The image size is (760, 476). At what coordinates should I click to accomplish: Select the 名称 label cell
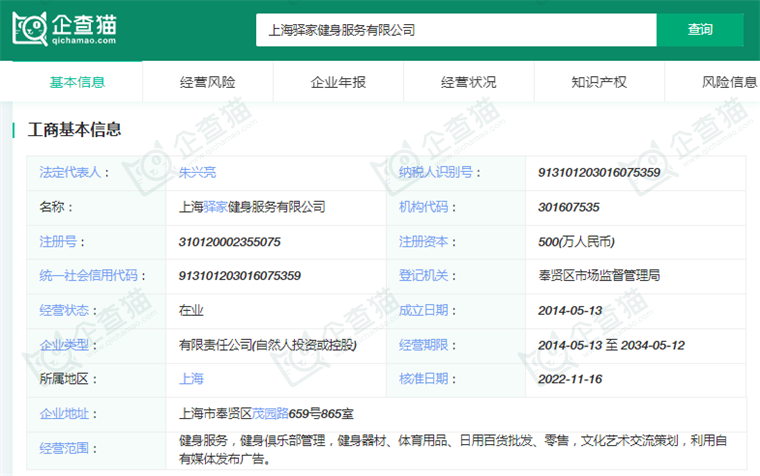96,207
